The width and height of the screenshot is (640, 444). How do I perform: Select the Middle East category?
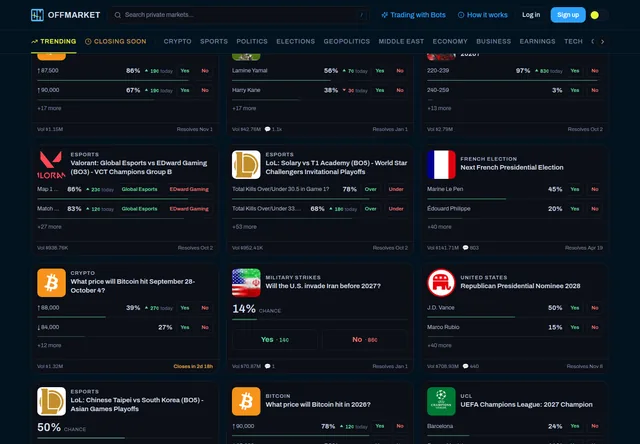(x=401, y=42)
